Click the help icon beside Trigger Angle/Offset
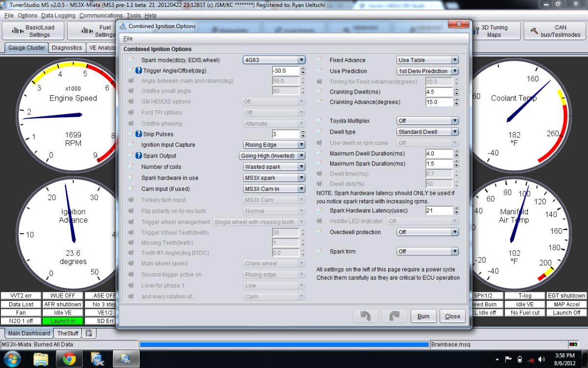The image size is (588, 368). pyautogui.click(x=139, y=71)
